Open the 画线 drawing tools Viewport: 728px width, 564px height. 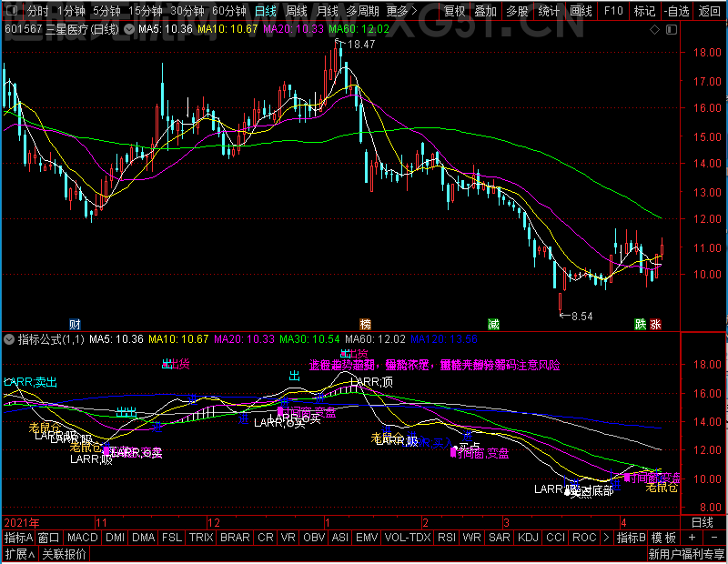pyautogui.click(x=581, y=11)
